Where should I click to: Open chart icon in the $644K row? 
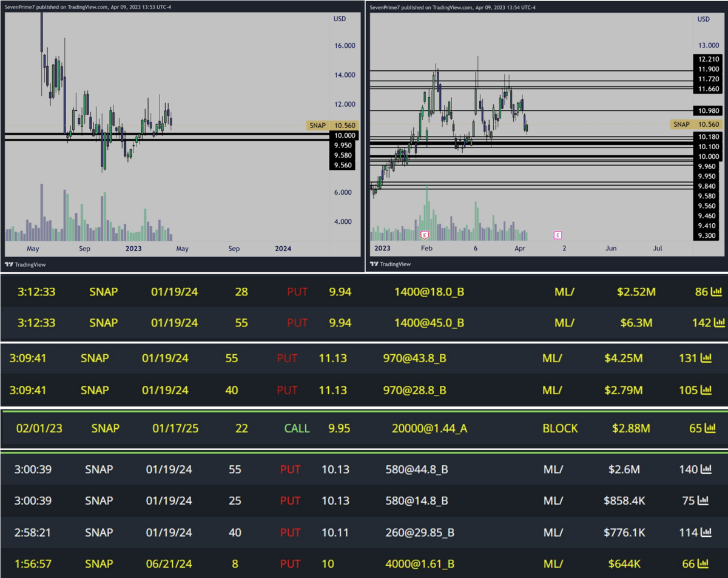click(x=703, y=563)
